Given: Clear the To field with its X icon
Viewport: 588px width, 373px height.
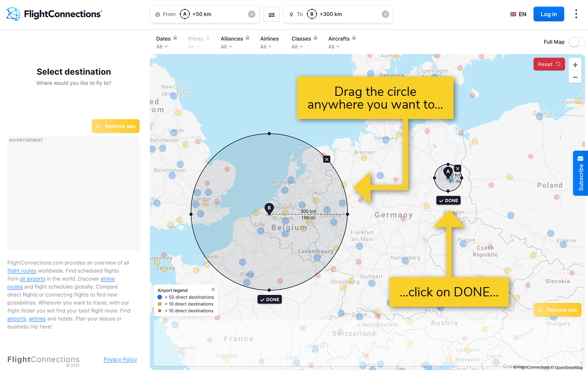Looking at the screenshot, I should [385, 14].
